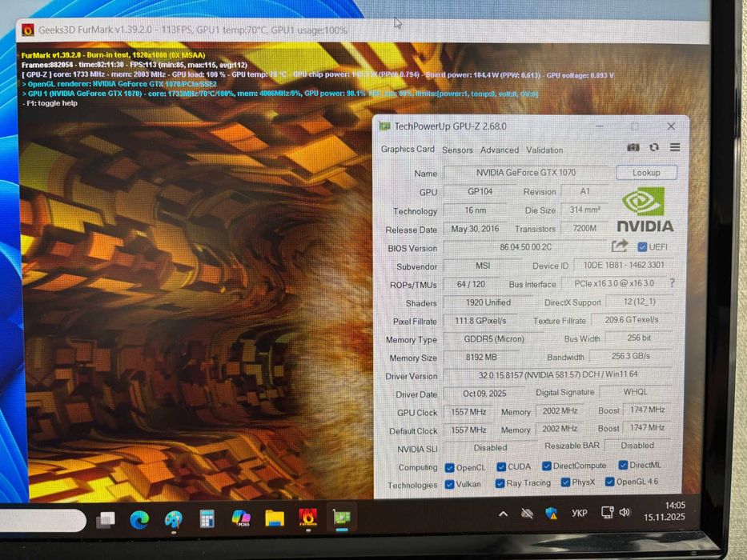Toggle the Vulkan checkbox
This screenshot has height=560, width=747.
[449, 484]
